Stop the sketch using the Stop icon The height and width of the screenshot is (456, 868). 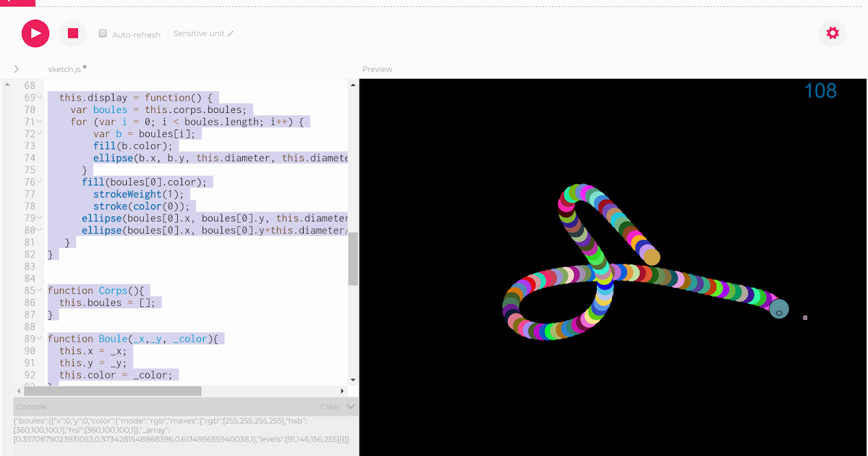72,33
